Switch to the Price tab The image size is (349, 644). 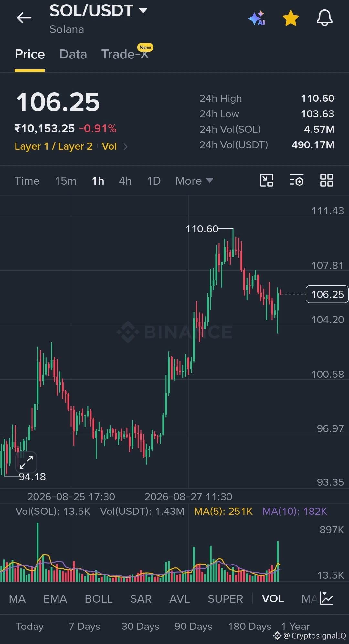(30, 54)
